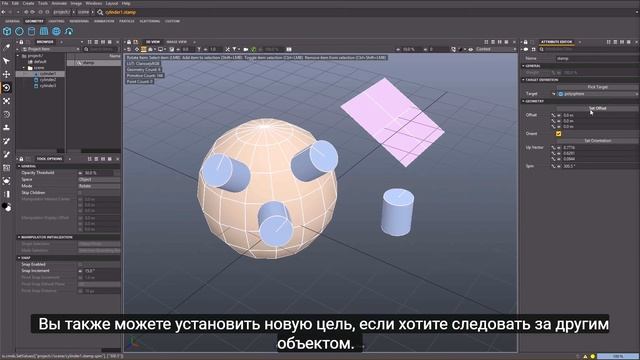Toggle the Snap Enabled checkbox
Viewport: 640px width, 360px height.
80,264
